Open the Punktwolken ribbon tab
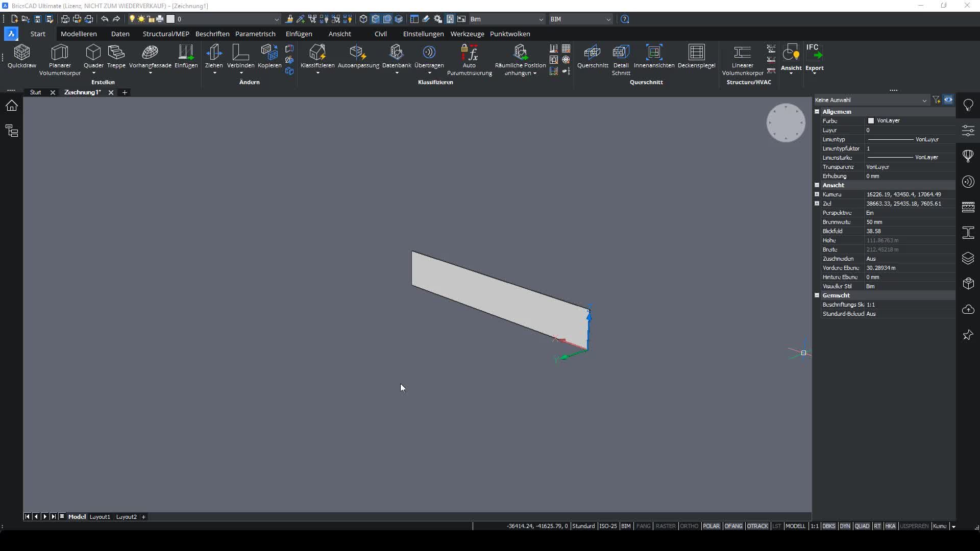The image size is (980, 551). pyautogui.click(x=510, y=34)
